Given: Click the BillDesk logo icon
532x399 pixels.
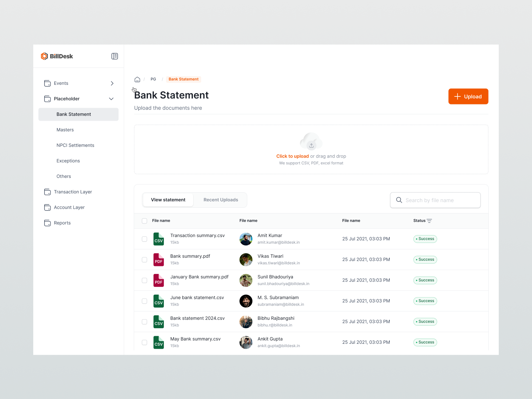Looking at the screenshot, I should (x=44, y=56).
